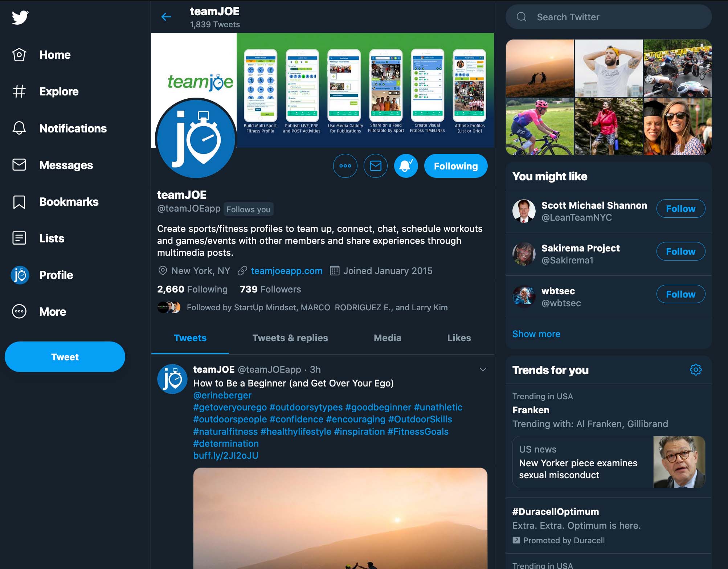728x569 pixels.
Task: Click the blue Tweet button
Action: coord(65,357)
